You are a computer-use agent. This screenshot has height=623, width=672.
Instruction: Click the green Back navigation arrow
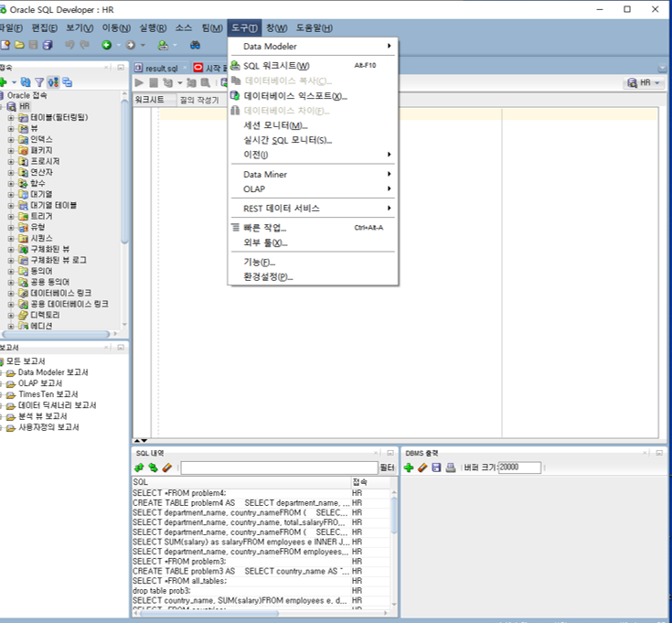(x=107, y=45)
